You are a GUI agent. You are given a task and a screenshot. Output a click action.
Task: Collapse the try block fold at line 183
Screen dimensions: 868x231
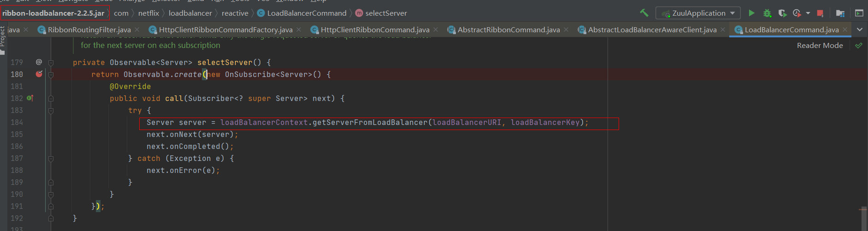[x=51, y=111]
